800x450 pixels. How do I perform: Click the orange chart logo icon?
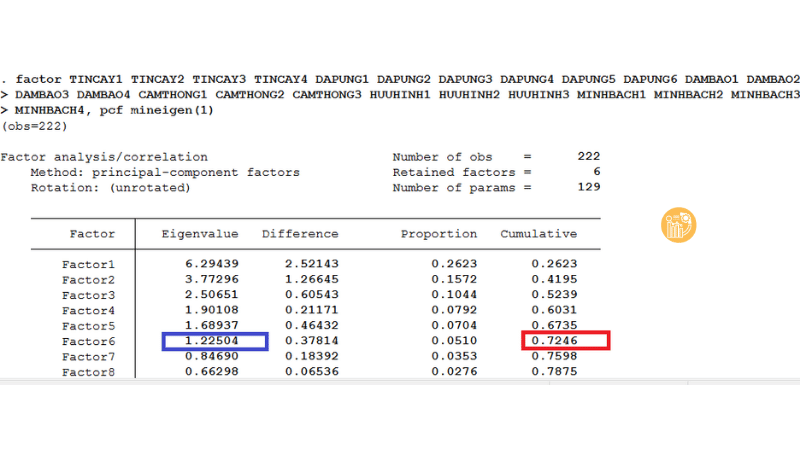(x=679, y=225)
